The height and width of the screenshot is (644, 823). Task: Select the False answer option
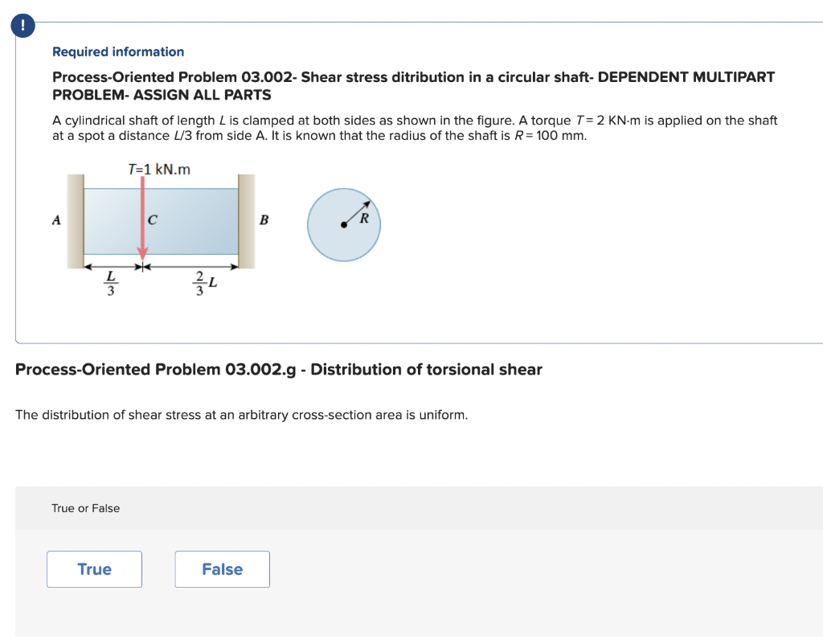tap(222, 568)
